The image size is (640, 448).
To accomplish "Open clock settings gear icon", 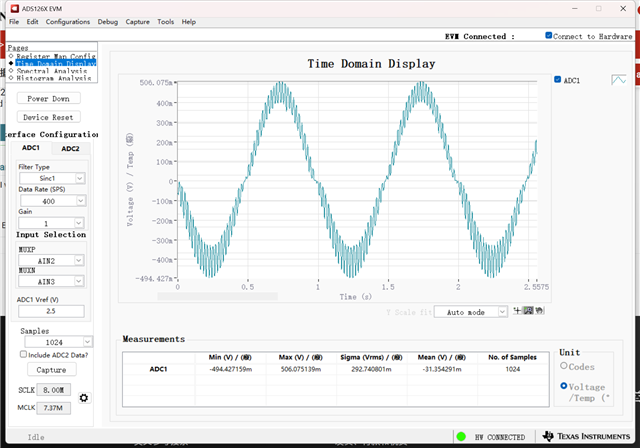I will 84,398.
